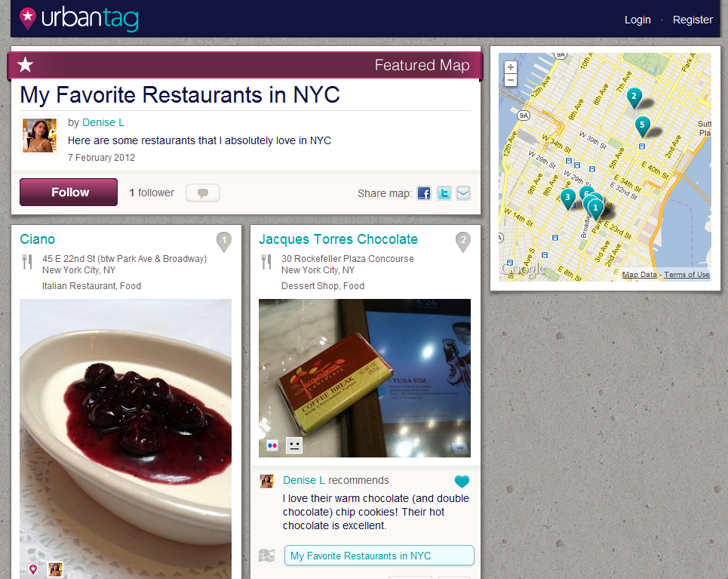Open the Register page

point(693,20)
